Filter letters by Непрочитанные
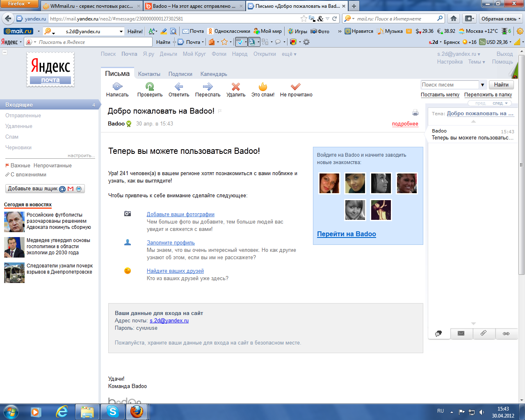This screenshot has width=525, height=420. pos(52,166)
